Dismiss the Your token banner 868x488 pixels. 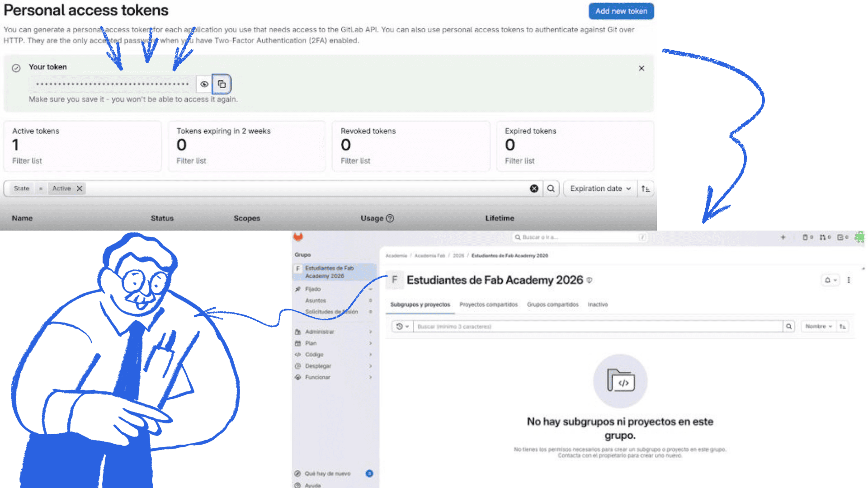pos(641,68)
